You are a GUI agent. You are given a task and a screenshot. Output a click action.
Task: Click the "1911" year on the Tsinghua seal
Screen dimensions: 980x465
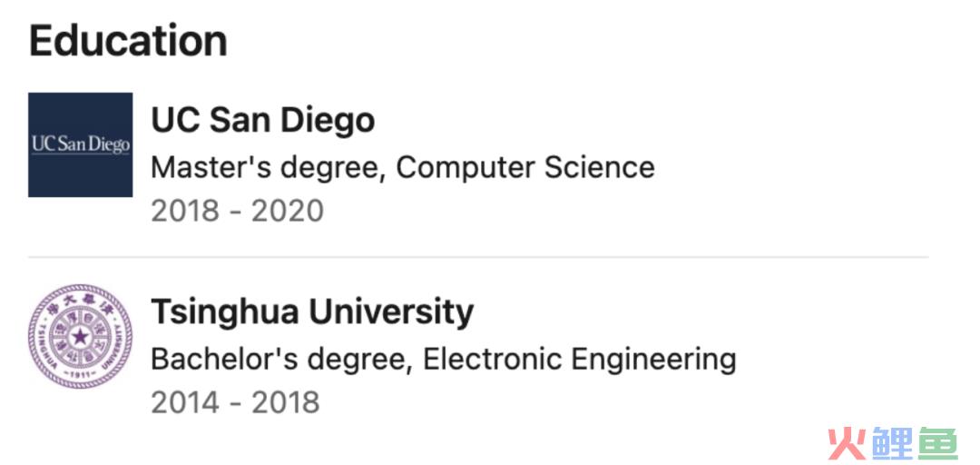tap(80, 375)
